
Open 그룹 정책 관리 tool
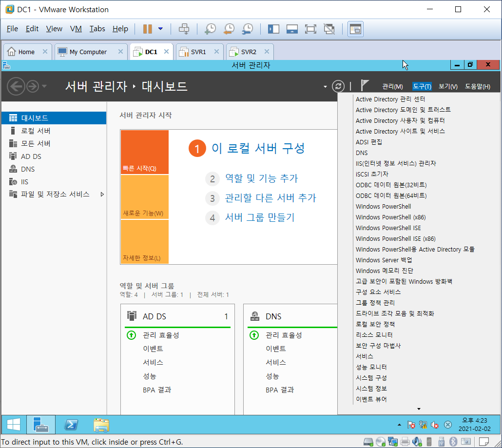click(375, 303)
